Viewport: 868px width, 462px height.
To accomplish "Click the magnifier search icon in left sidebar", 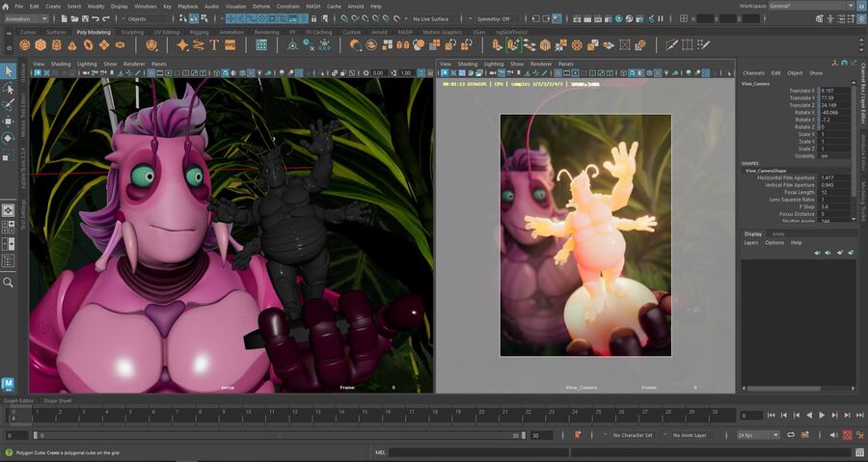I will click(9, 283).
